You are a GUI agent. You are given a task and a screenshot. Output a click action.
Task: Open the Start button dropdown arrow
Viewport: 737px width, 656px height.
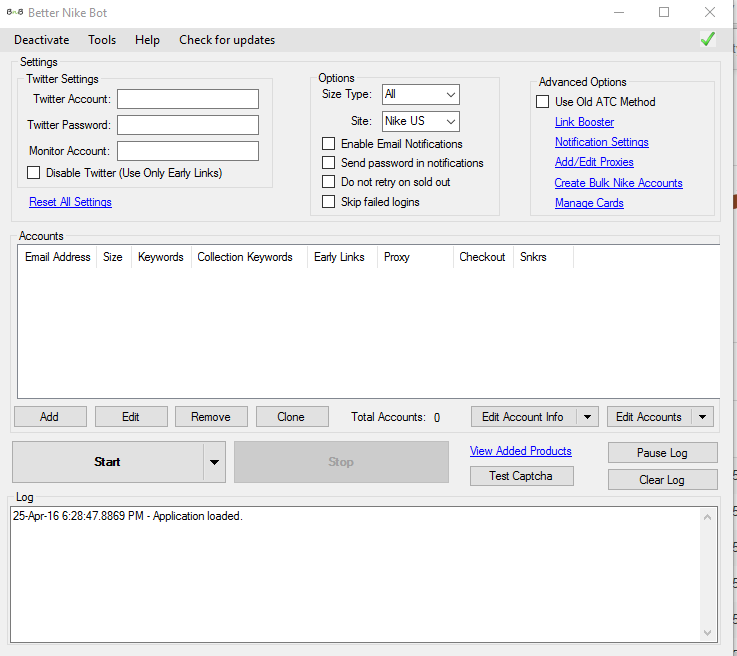coord(214,462)
